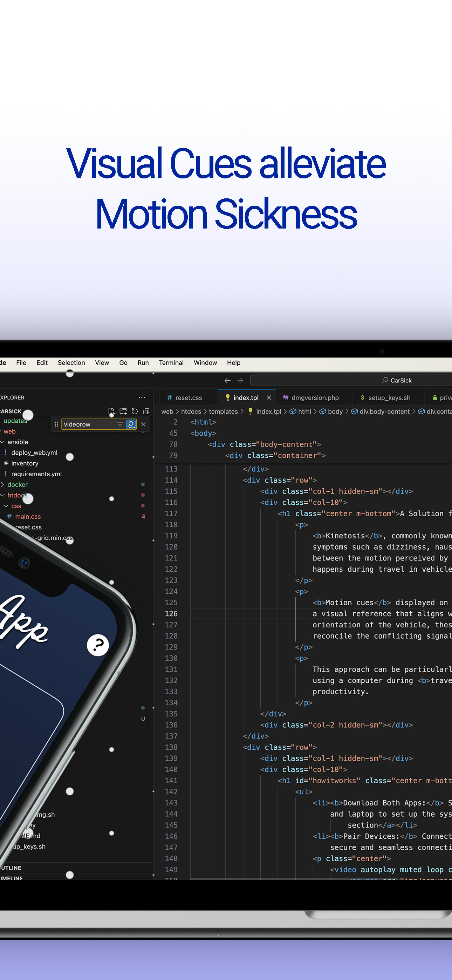
Task: Open requirements.yml in the tree
Action: [x=36, y=474]
